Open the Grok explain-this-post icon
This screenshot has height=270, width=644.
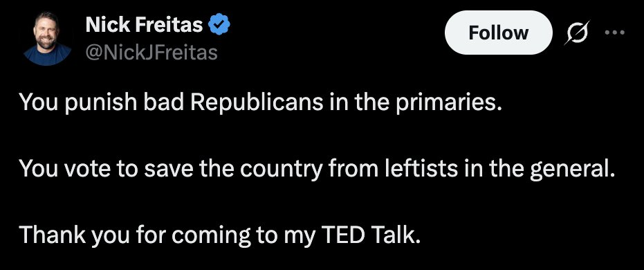tap(577, 33)
